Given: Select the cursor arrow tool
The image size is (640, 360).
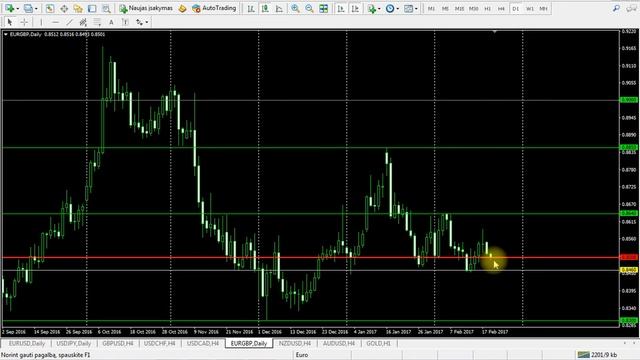Looking at the screenshot, I should [10, 22].
